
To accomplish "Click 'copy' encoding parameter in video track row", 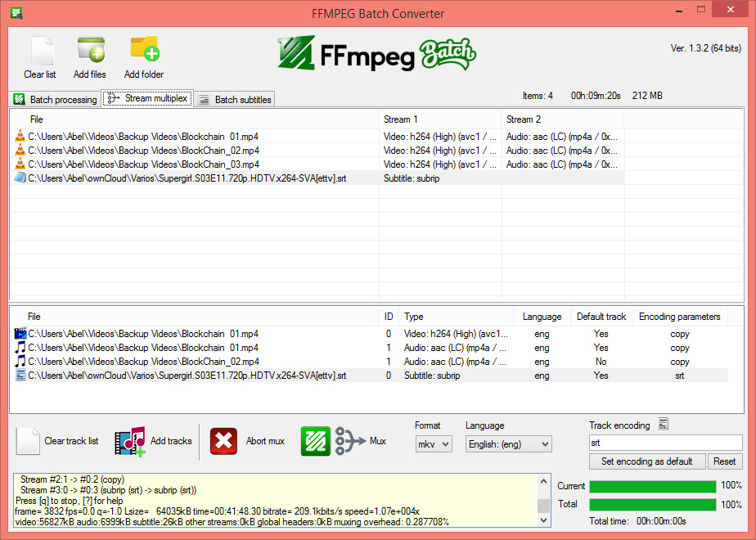I will [680, 334].
